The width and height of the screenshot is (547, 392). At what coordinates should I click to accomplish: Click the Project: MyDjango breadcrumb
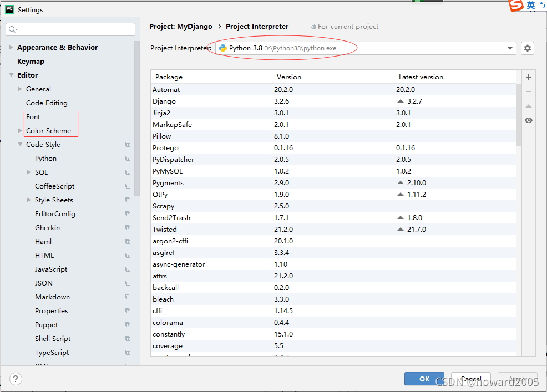(x=181, y=27)
